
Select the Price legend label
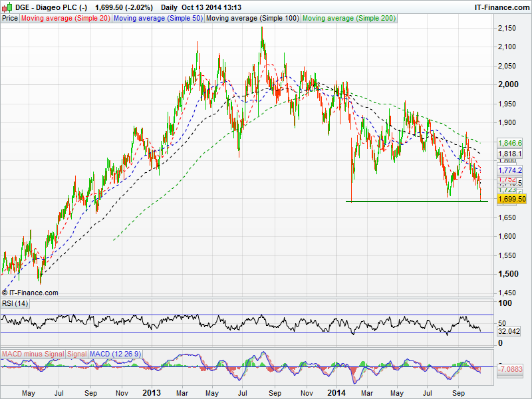coord(10,19)
